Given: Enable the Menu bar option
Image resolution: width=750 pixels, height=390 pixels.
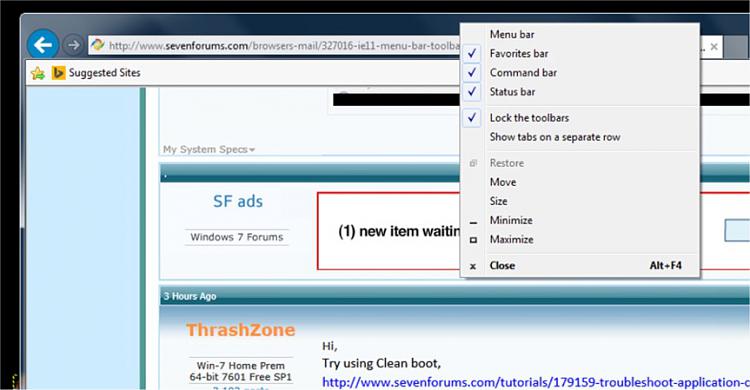Looking at the screenshot, I should tap(580, 34).
